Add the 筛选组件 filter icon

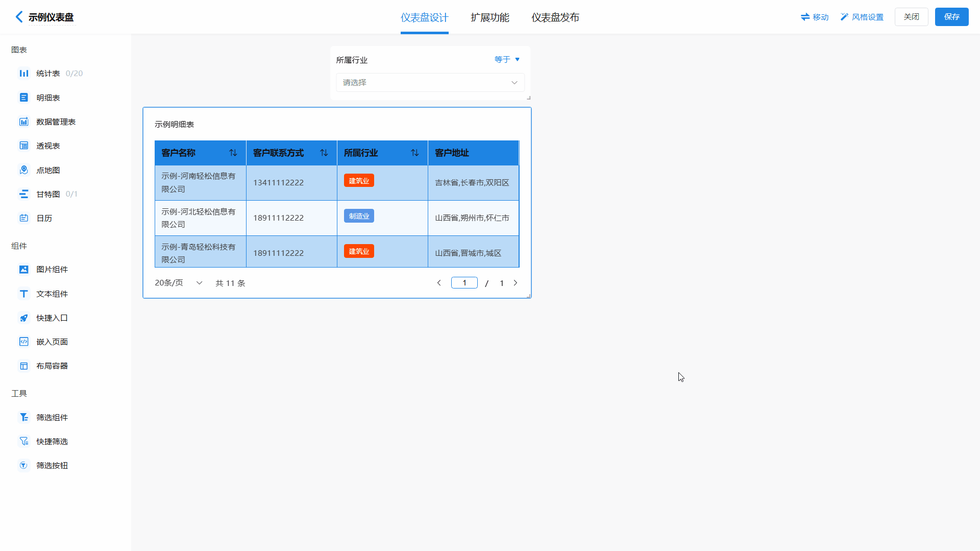click(24, 417)
